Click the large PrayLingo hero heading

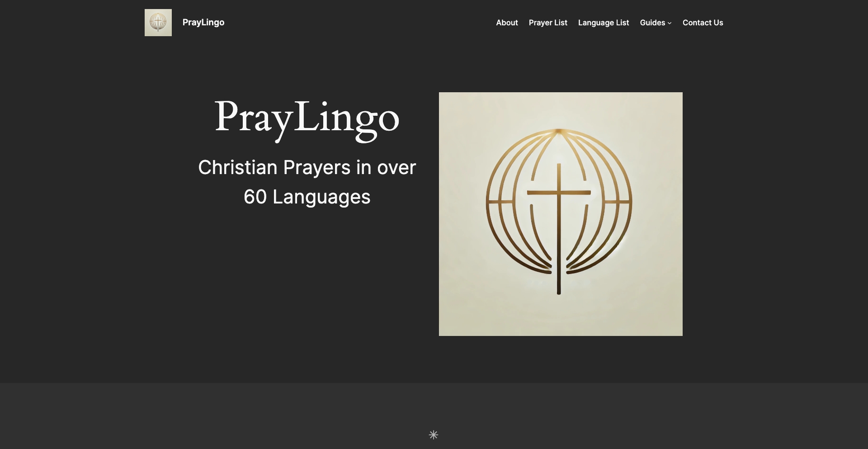click(307, 118)
